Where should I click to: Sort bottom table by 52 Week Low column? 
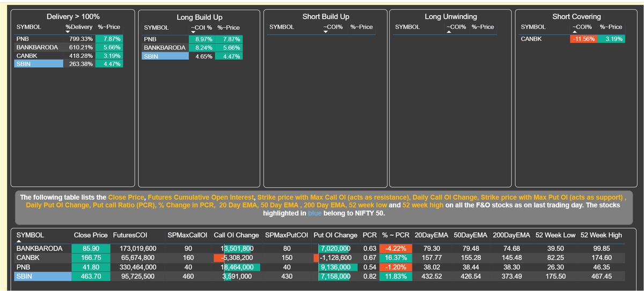pyautogui.click(x=555, y=235)
